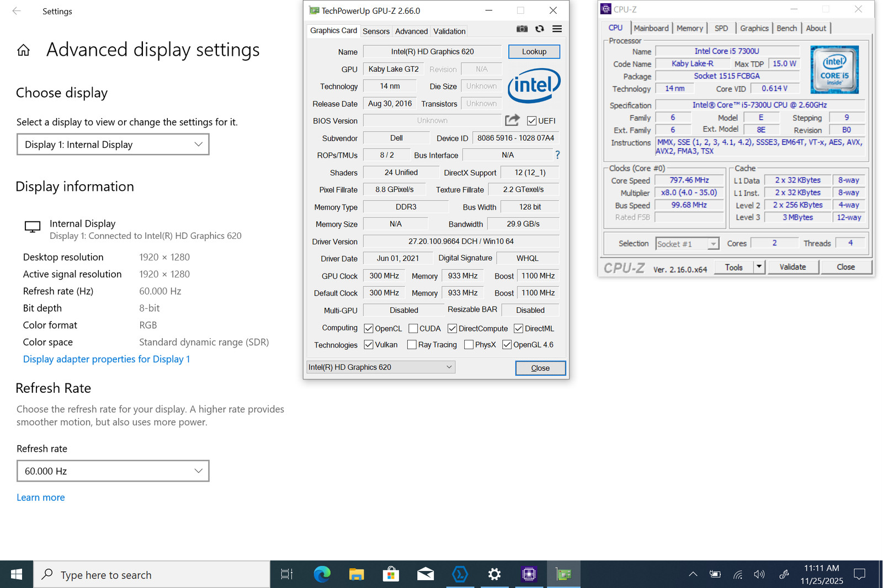Toggle the OpenGL 4.6 checkbox

click(x=507, y=345)
